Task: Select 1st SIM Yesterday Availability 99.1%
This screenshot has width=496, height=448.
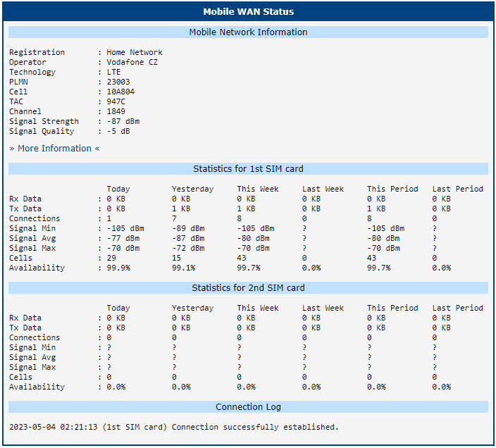Action: [183, 268]
